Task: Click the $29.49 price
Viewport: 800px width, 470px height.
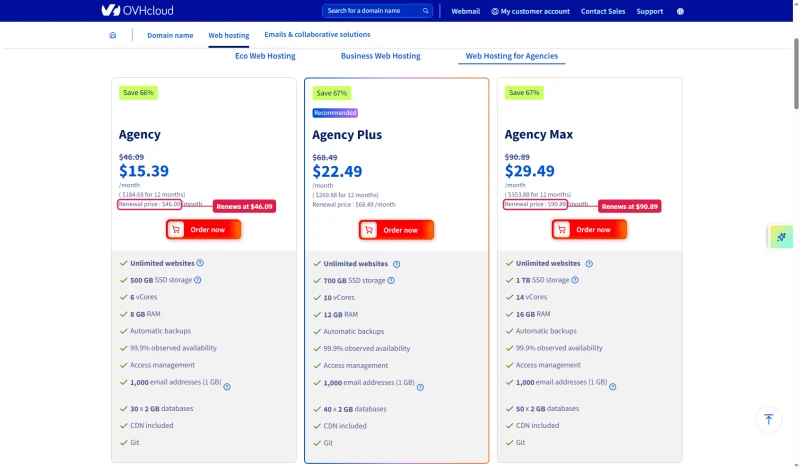Action: click(530, 170)
